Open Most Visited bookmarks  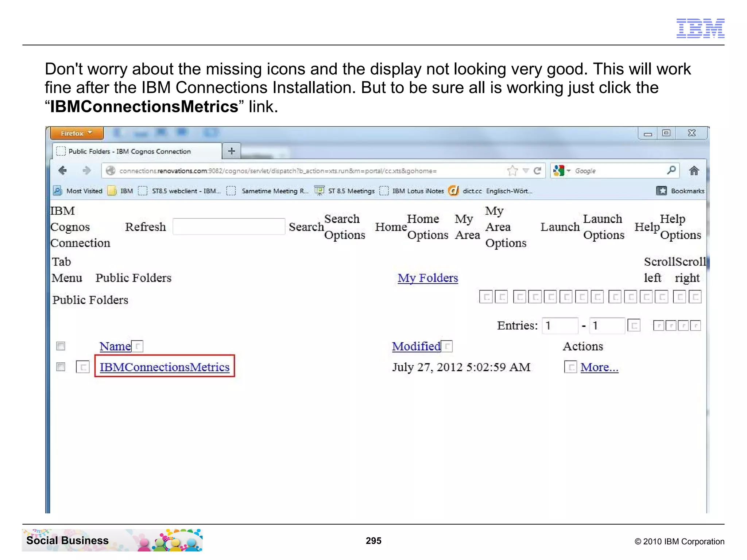[78, 191]
